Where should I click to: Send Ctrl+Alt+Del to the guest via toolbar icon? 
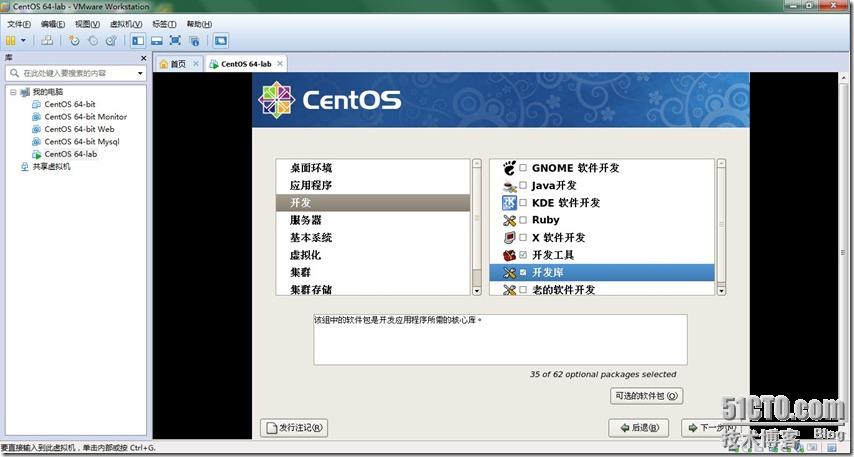[x=47, y=40]
